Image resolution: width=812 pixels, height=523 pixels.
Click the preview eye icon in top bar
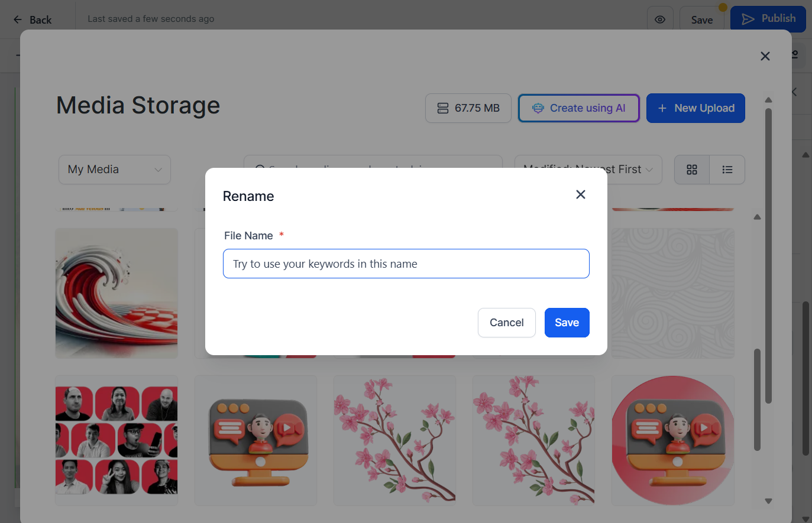pos(660,20)
